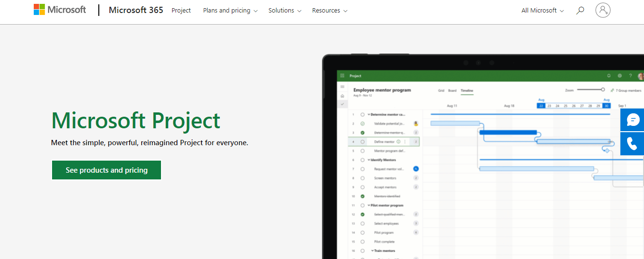Expand the Solutions menu

point(285,10)
